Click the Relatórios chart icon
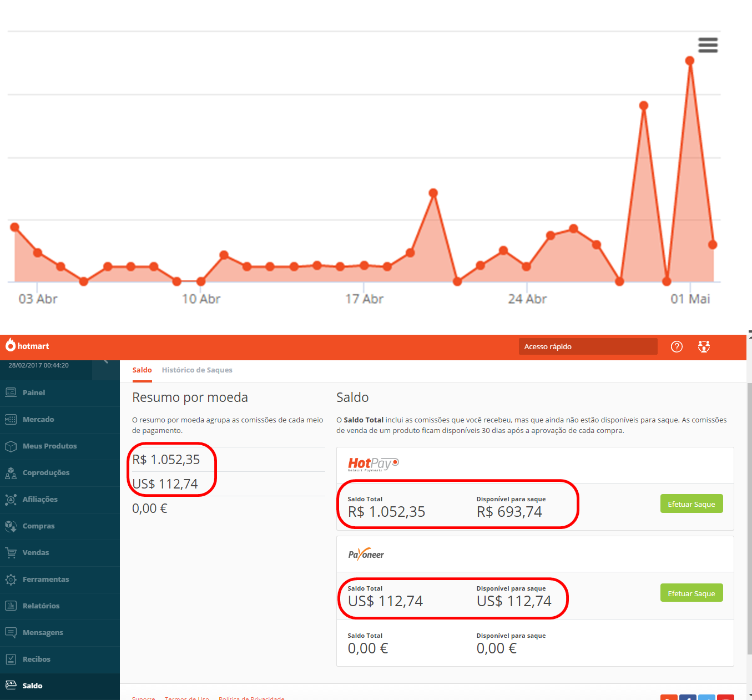 [x=11, y=606]
